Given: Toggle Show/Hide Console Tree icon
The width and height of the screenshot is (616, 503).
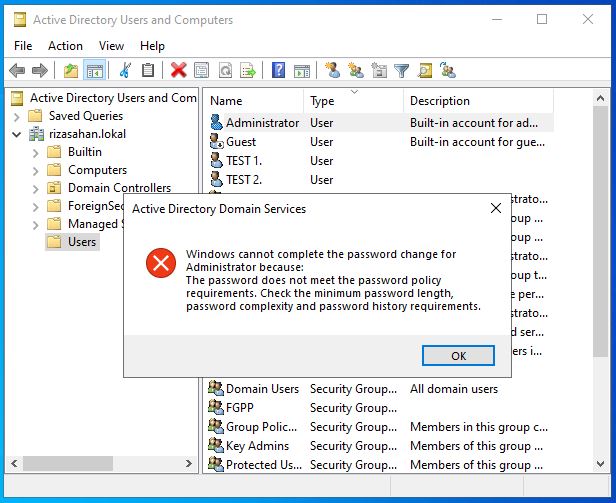Looking at the screenshot, I should (x=95, y=71).
